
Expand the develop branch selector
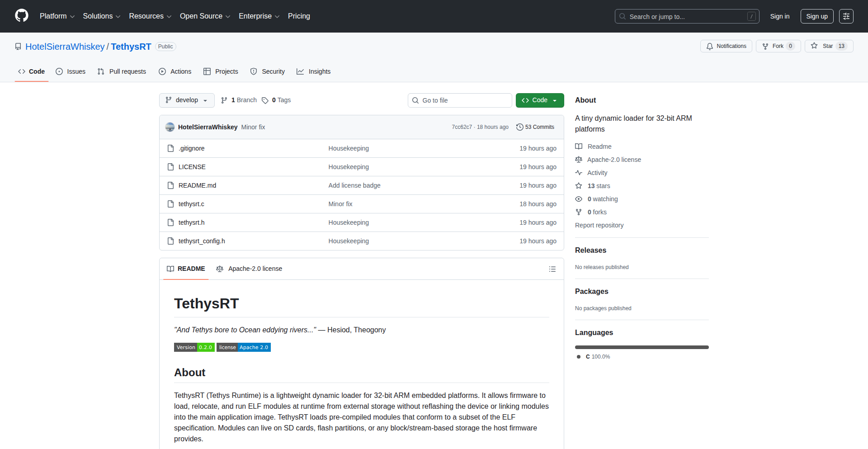[x=187, y=100]
